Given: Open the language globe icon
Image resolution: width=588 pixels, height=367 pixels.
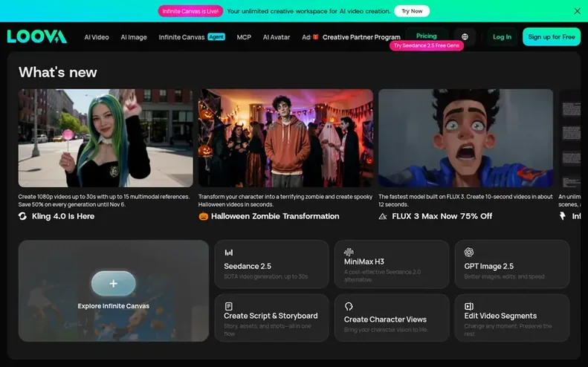Looking at the screenshot, I should [x=465, y=36].
